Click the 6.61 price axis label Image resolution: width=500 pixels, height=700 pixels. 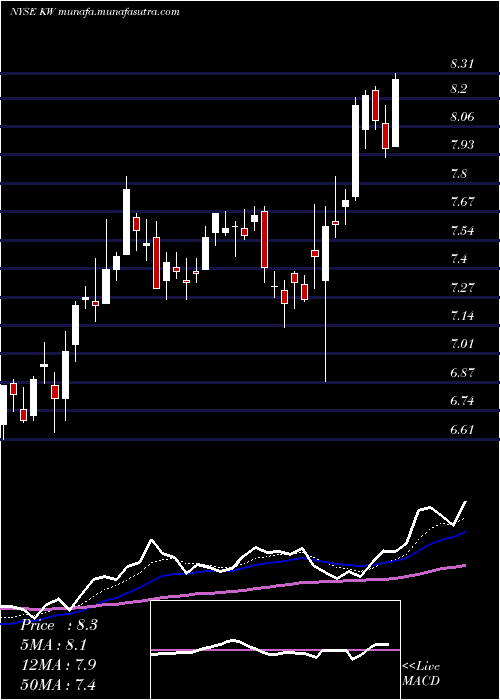(x=462, y=429)
